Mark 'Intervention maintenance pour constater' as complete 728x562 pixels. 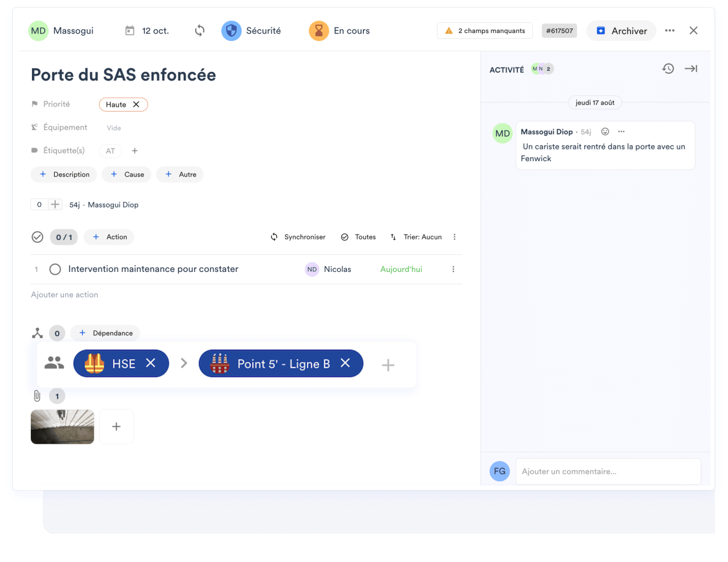(x=55, y=269)
